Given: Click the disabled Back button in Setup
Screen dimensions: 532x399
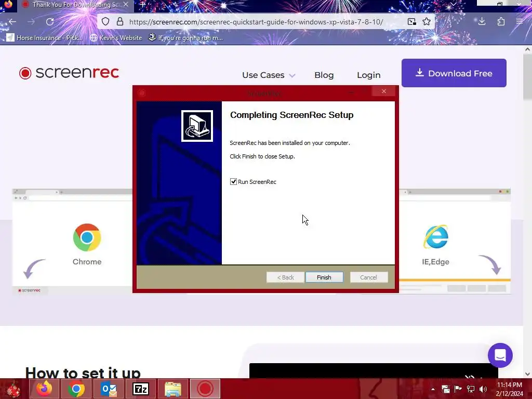Looking at the screenshot, I should (x=285, y=277).
